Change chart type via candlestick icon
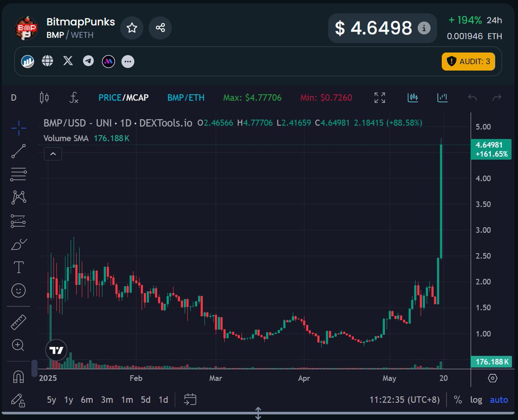Viewport: 518px width, 420px height. click(x=44, y=98)
